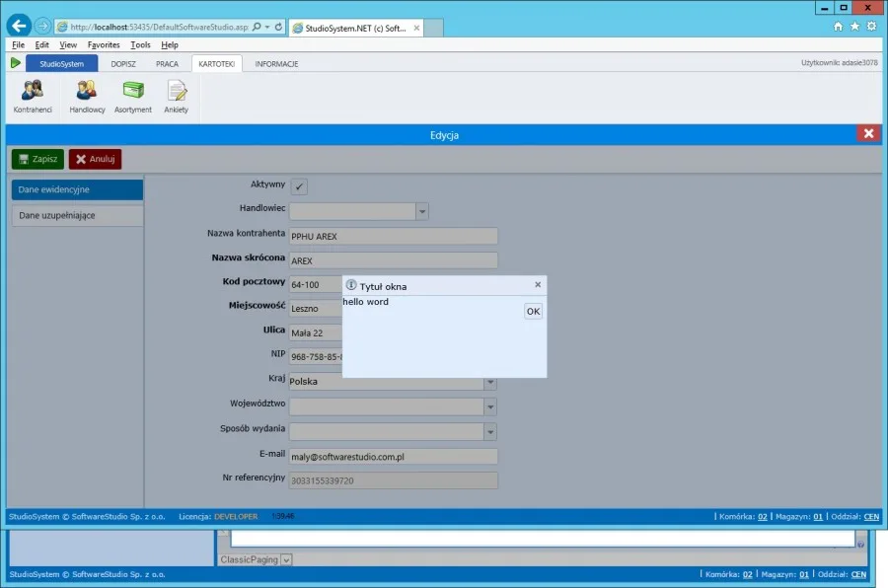Select Dane ewidencyjne section
Viewport: 888px width, 588px height.
coord(77,189)
